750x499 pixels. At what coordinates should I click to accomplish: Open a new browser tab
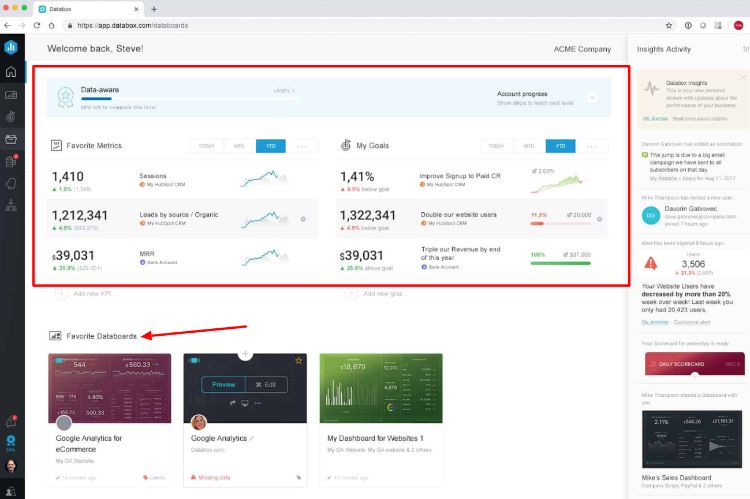click(154, 9)
